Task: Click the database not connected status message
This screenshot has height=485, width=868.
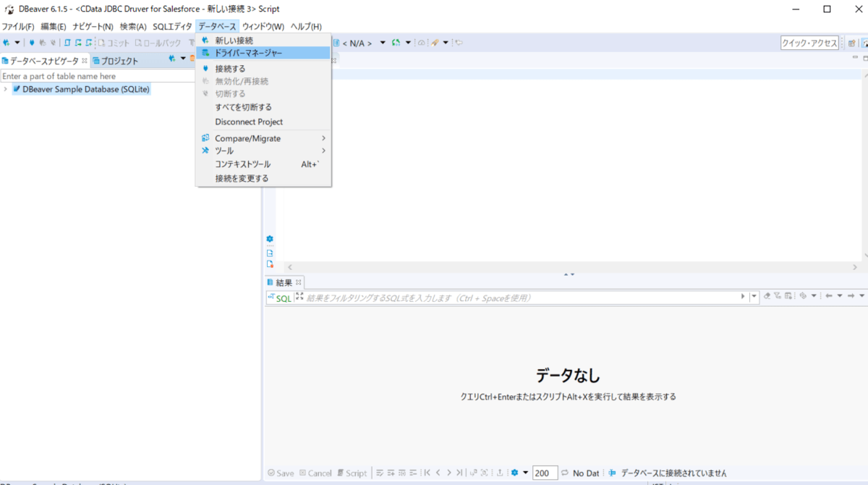Action: [674, 473]
